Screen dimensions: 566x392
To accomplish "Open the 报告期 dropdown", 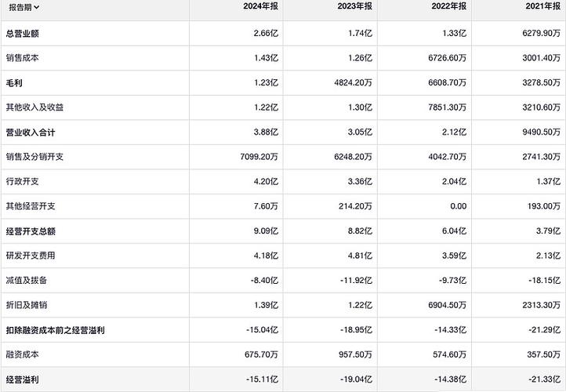I will click(24, 6).
